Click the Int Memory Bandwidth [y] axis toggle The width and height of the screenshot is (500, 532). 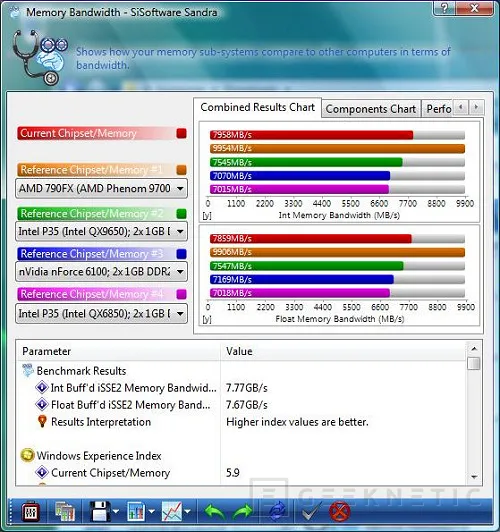coord(207,216)
